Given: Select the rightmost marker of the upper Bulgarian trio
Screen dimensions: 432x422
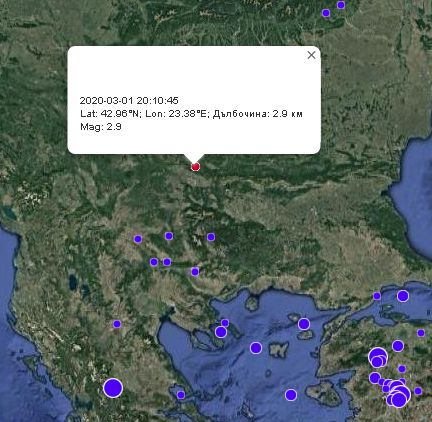Looking at the screenshot, I should click(x=211, y=237).
